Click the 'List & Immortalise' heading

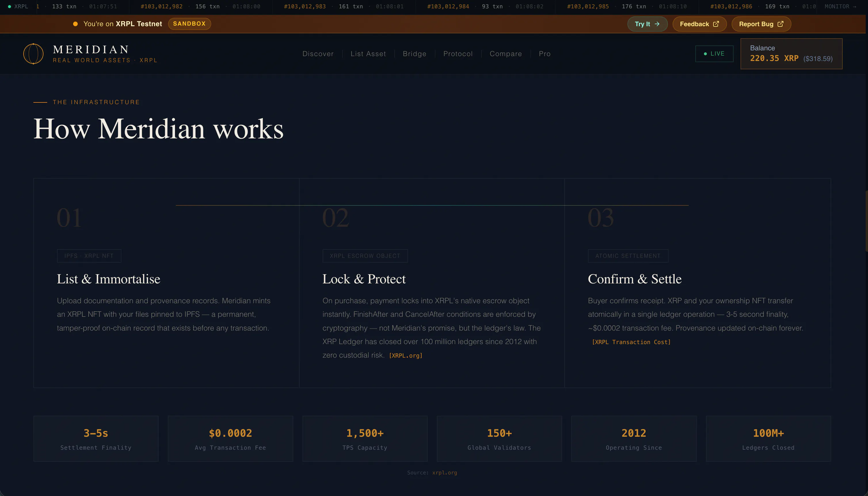108,279
